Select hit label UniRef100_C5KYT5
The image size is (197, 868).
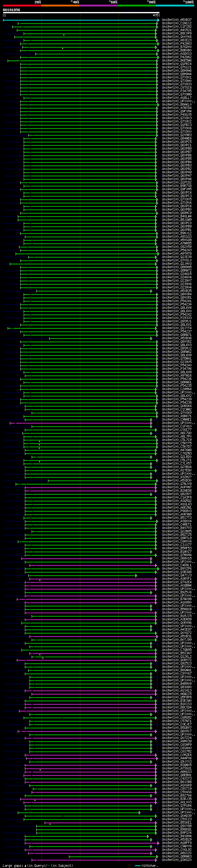tap(177, 443)
